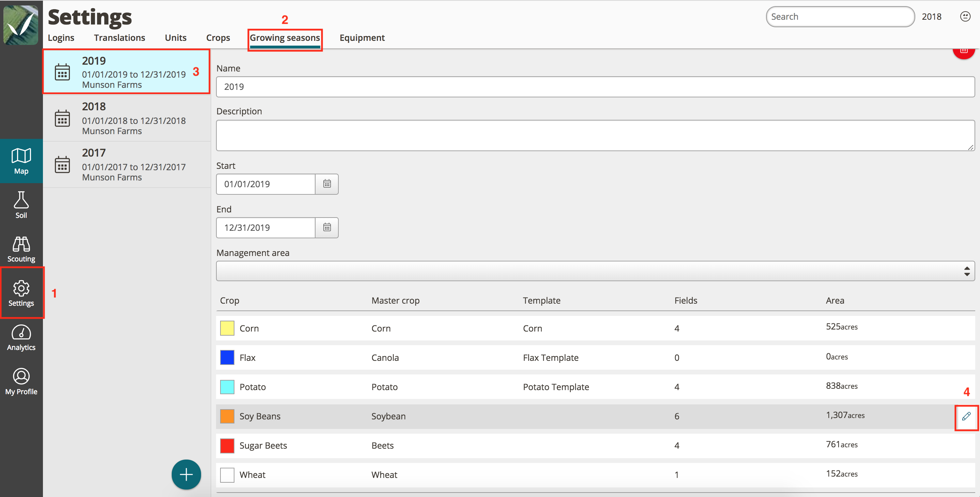Select the Wheat crop row
This screenshot has height=497, width=980.
tap(595, 475)
